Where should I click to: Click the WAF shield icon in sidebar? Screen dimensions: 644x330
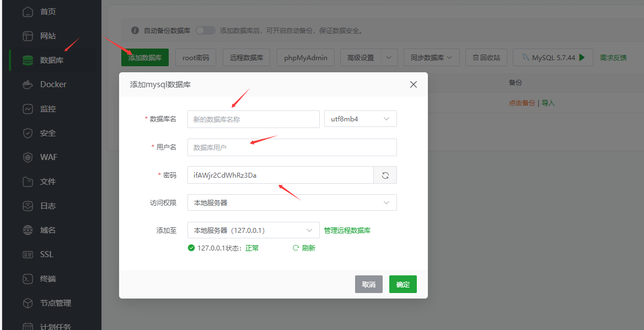pyautogui.click(x=28, y=157)
